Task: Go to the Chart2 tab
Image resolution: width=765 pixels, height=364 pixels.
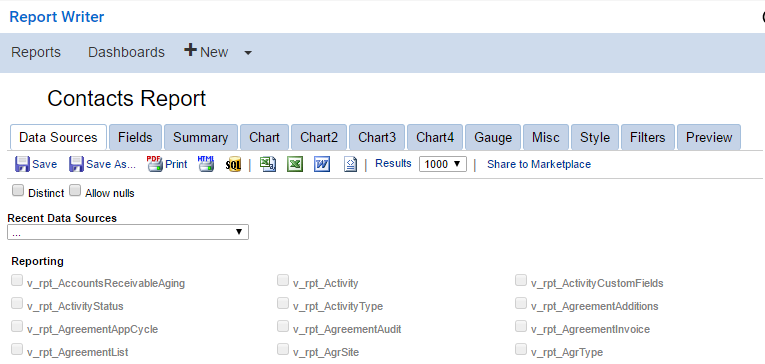Action: pos(319,137)
